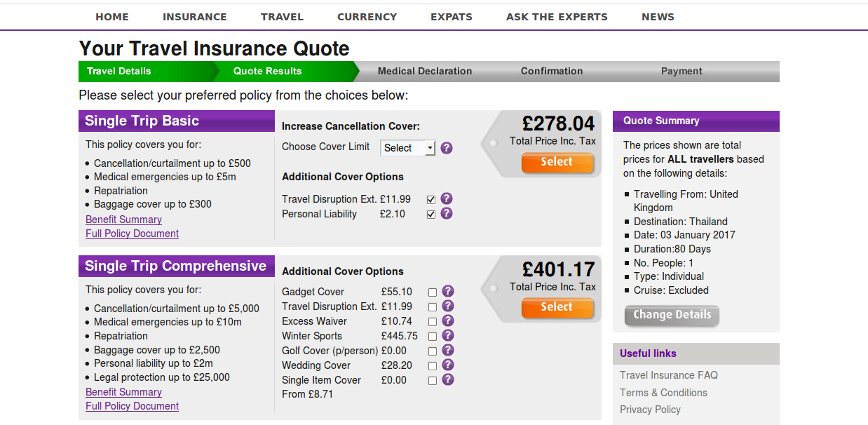Open the Privacy Policy link
Viewport: 868px width, 425px height.
650,410
